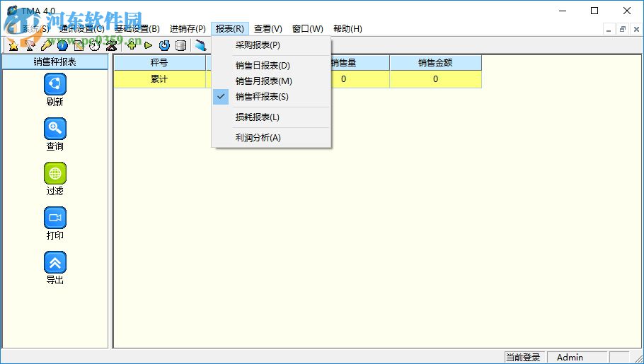Click the green play arrow toolbar icon
The height and width of the screenshot is (364, 644).
[149, 45]
